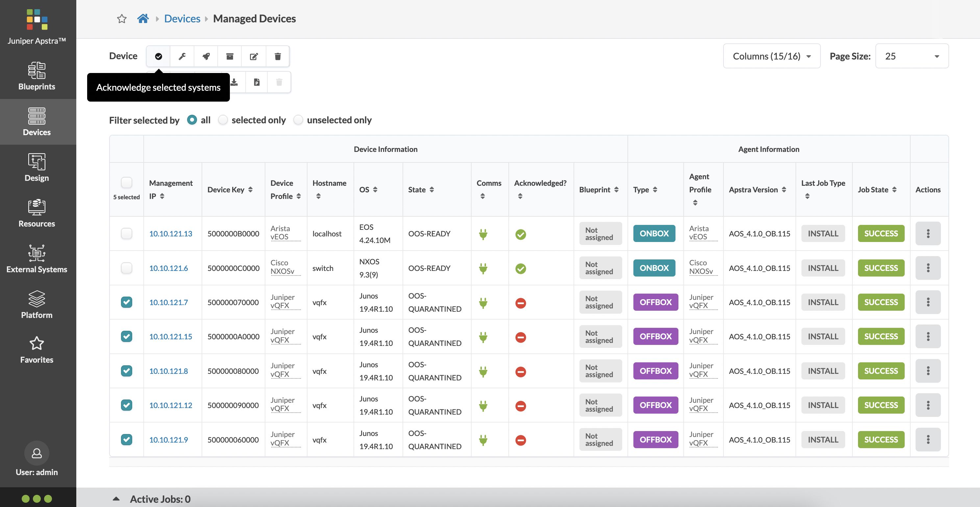Open the Columns (15/16) dropdown
Screen dimensions: 980x507
tap(772, 56)
